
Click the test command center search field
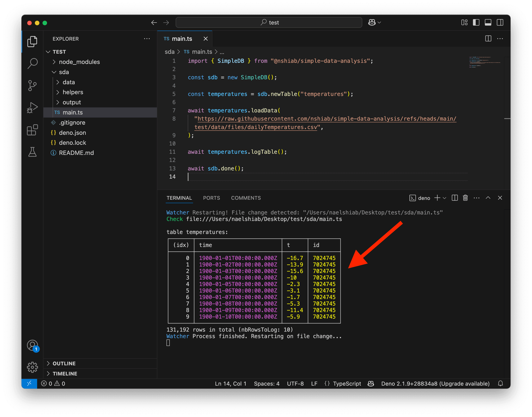[268, 22]
